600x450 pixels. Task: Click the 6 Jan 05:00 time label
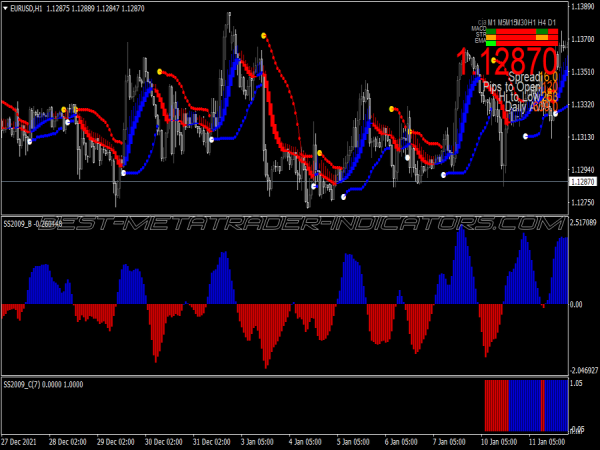(x=401, y=442)
